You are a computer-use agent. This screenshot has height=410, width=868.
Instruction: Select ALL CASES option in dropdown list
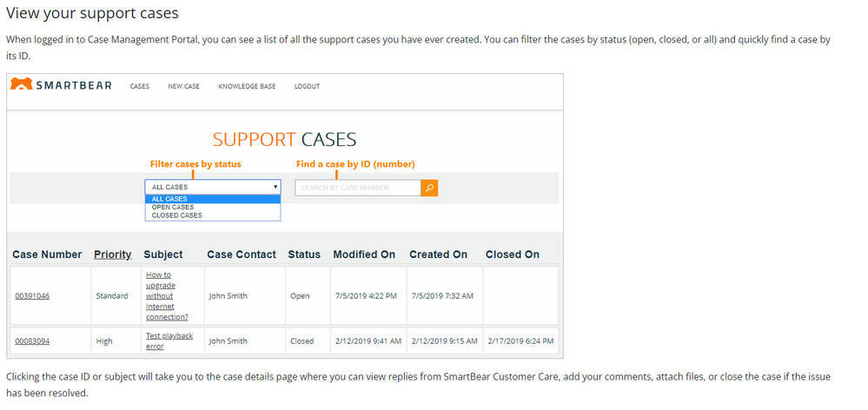[x=213, y=199]
